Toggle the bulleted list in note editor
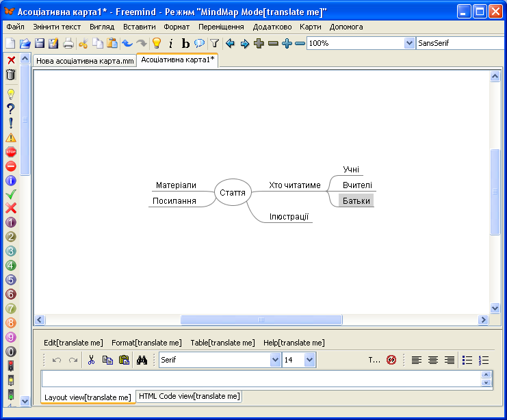 click(468, 360)
